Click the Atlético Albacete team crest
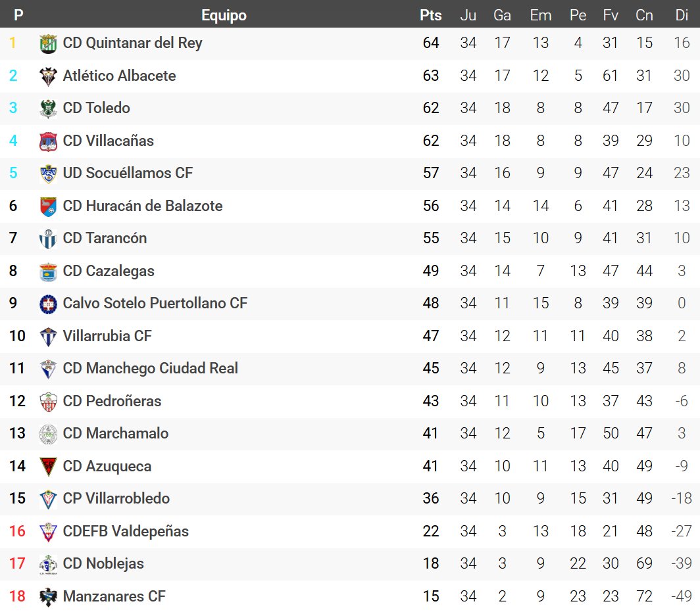This screenshot has width=700, height=612. click(x=48, y=76)
